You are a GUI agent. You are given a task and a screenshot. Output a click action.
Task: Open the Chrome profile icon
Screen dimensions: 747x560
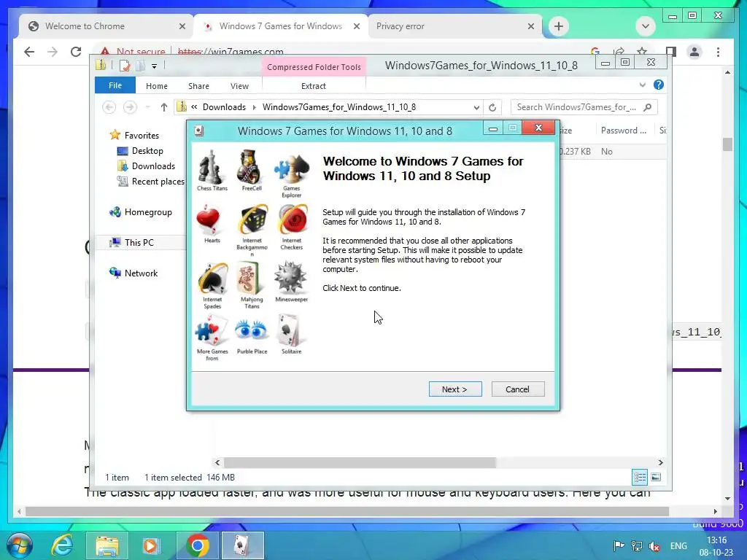click(x=694, y=52)
